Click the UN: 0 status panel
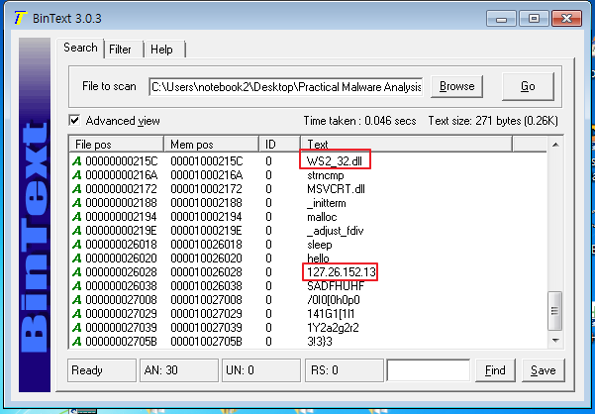 tap(261, 370)
